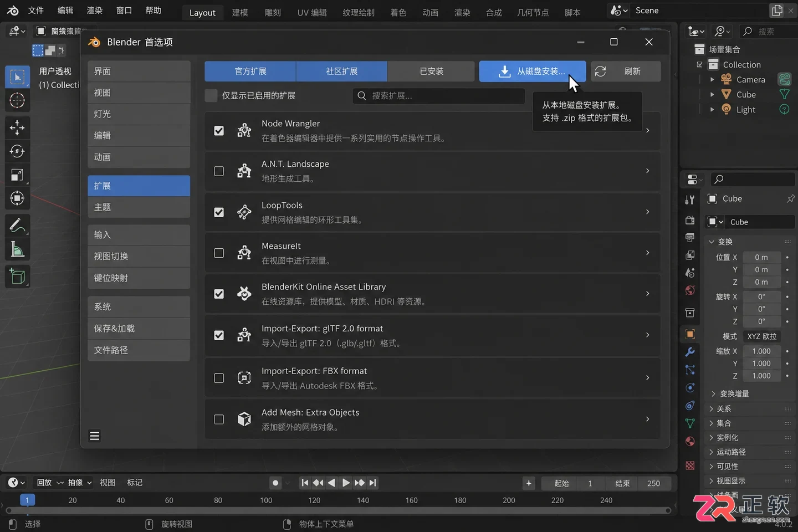Open the XYZ 欧拉 rotation mode dropdown

coord(762,336)
